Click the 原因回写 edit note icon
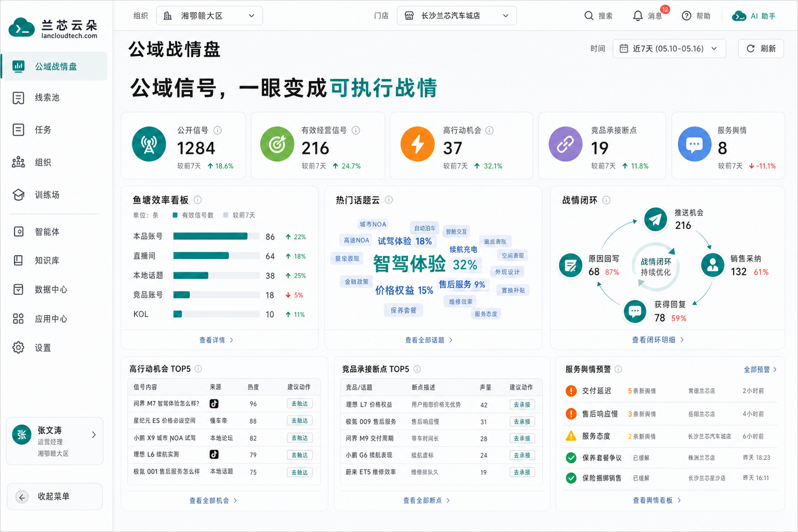Screen dimensions: 798x532 (x=571, y=265)
